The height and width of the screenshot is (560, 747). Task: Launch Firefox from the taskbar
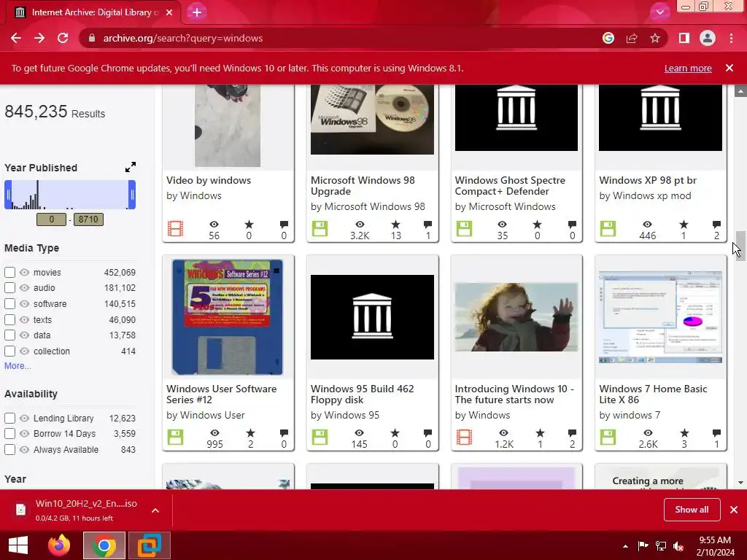click(59, 545)
